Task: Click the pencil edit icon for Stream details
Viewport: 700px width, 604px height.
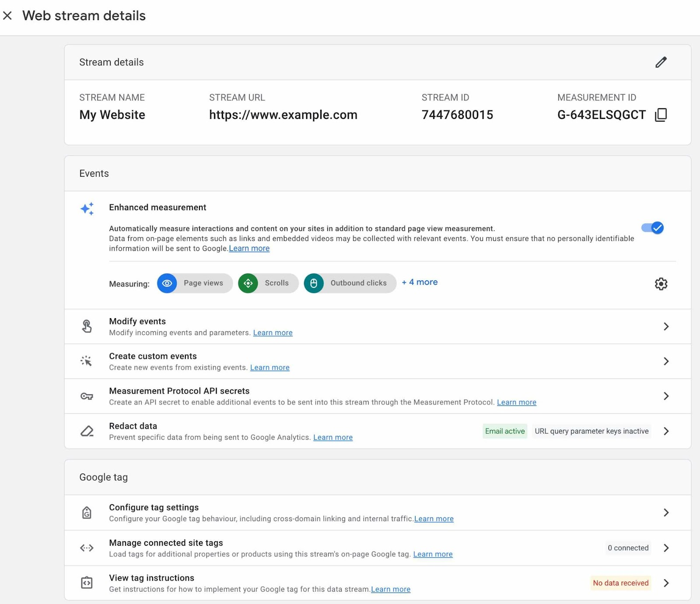Action: click(x=661, y=62)
